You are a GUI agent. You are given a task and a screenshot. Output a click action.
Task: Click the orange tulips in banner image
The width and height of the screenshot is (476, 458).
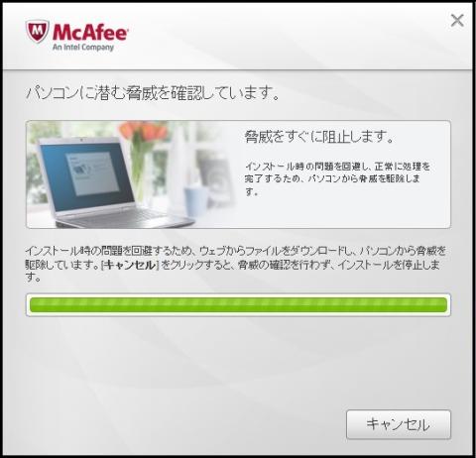(x=143, y=131)
